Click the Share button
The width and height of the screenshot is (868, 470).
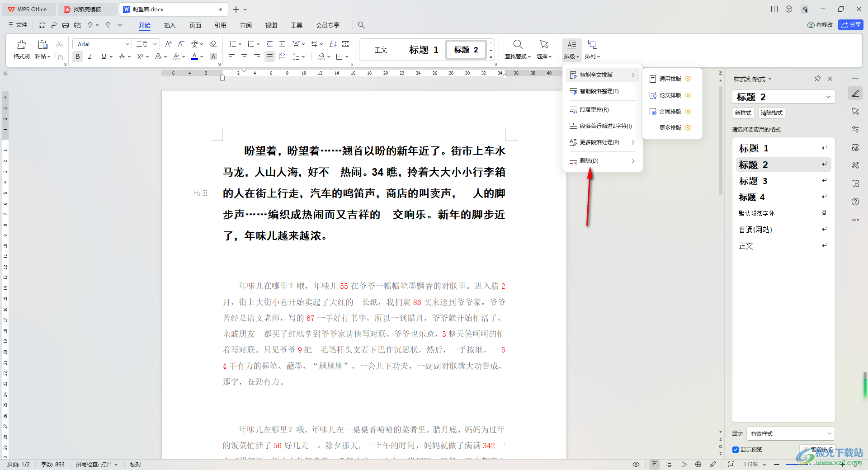pyautogui.click(x=850, y=25)
